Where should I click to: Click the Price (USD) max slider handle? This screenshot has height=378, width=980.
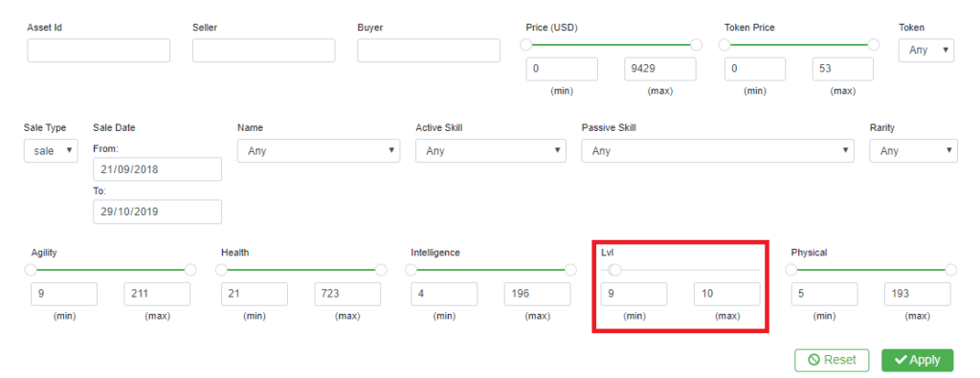(x=697, y=45)
